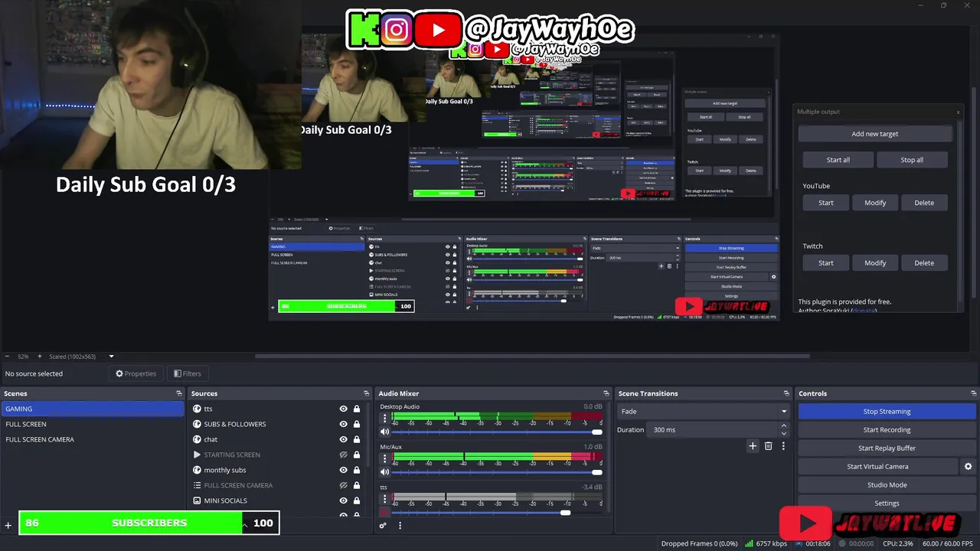Add a configurable transition
Screen dimensions: 980x551
[753, 446]
